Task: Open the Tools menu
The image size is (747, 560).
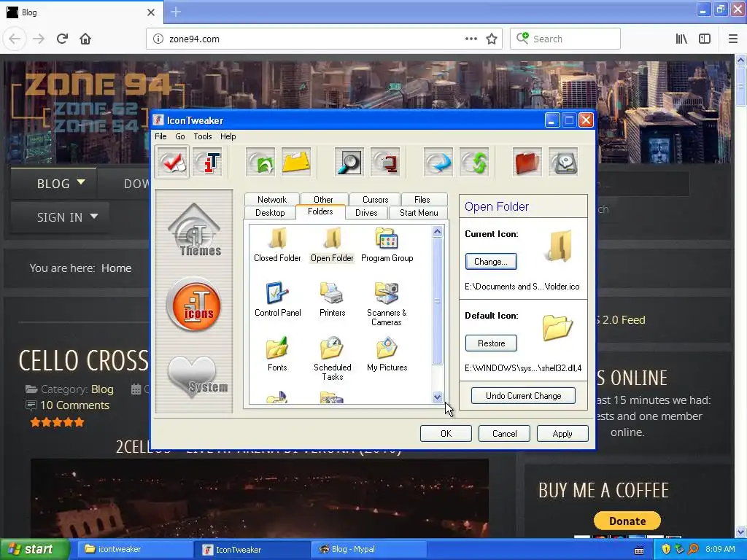Action: tap(203, 136)
